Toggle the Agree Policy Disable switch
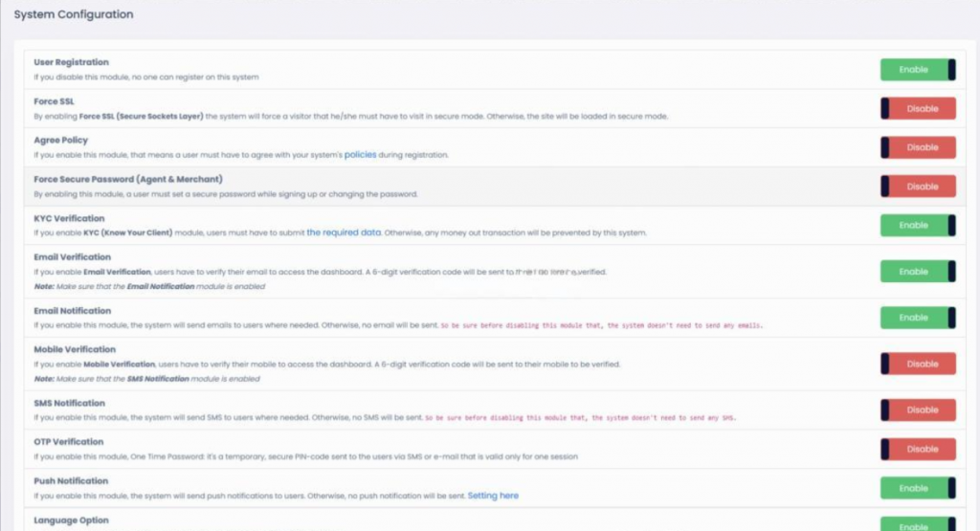 coord(918,147)
